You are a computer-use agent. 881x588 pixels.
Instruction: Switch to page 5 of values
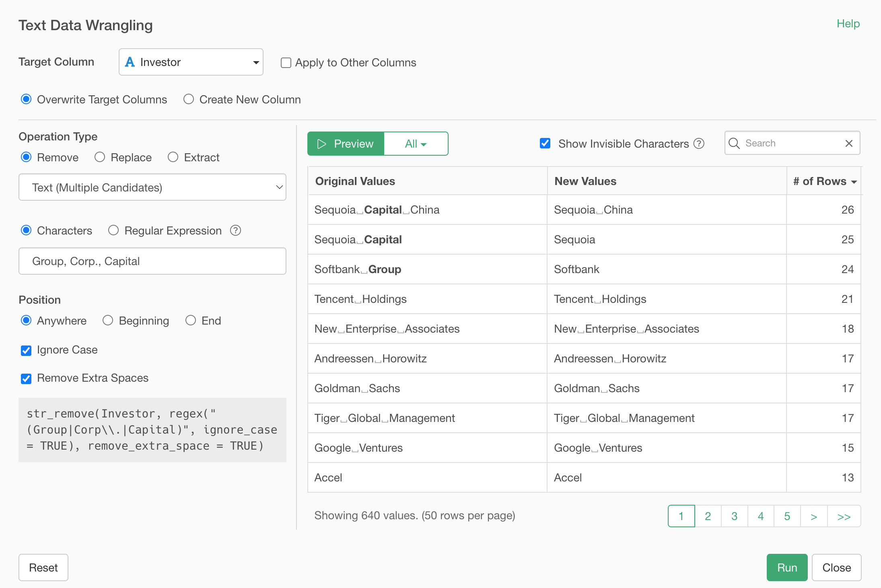(787, 516)
